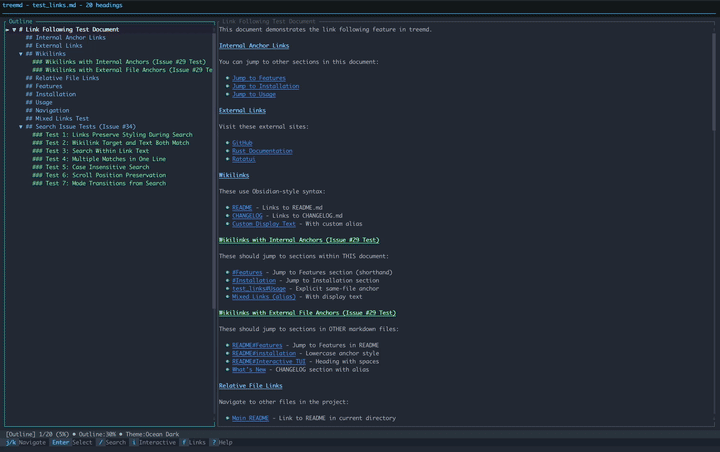Open the README wikilink
This screenshot has height=452, width=720.
click(x=242, y=208)
